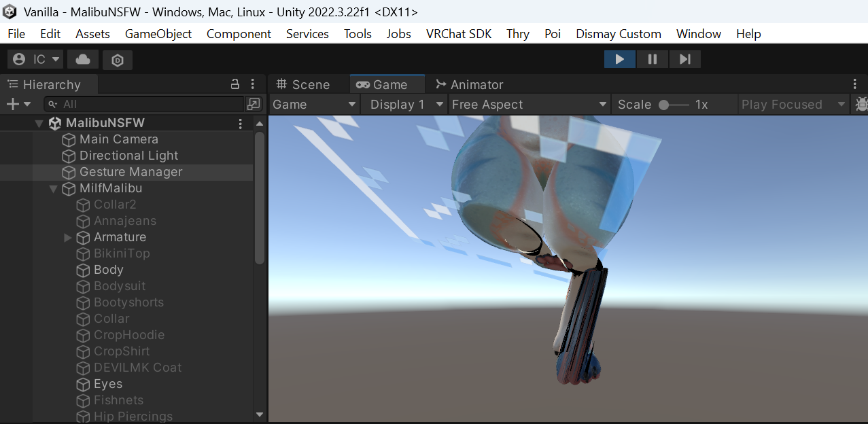Screen dimensions: 868x424
Task: Click the Unity scene icon beside MalibuNSFW
Action: (54, 123)
